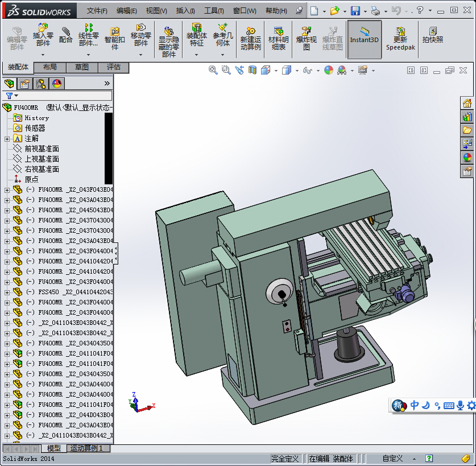Image resolution: width=476 pixels, height=466 pixels.
Task: Click 自定义 in the status bar
Action: pyautogui.click(x=392, y=458)
